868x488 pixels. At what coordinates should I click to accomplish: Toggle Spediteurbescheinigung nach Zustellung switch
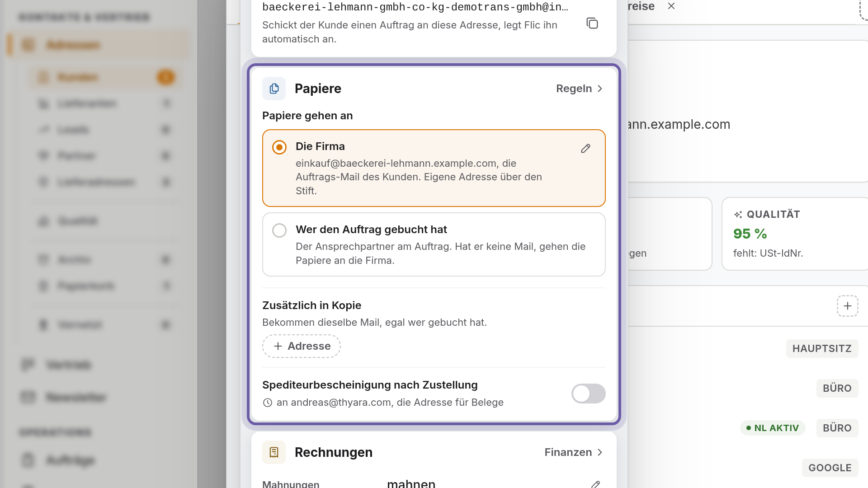pyautogui.click(x=588, y=394)
